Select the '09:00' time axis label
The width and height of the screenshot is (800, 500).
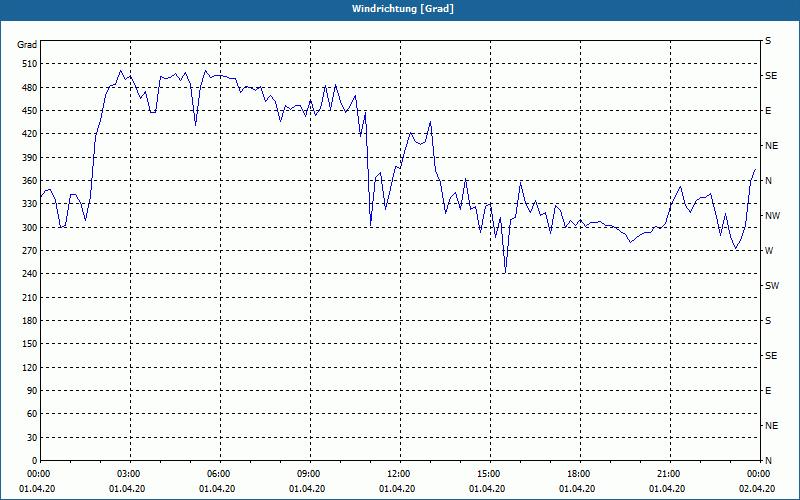pos(308,474)
